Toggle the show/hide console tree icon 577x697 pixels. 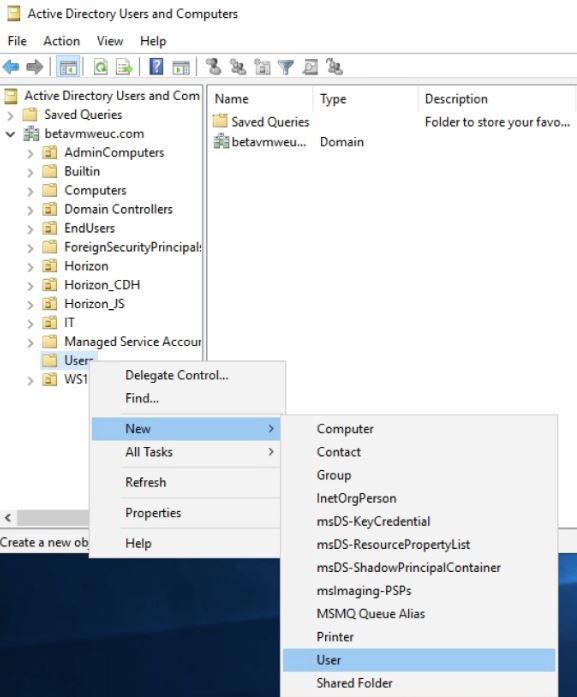68,67
